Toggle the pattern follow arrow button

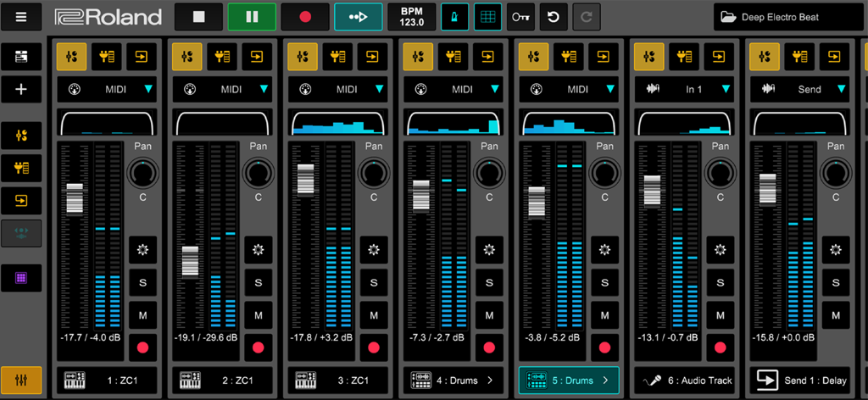click(x=359, y=17)
